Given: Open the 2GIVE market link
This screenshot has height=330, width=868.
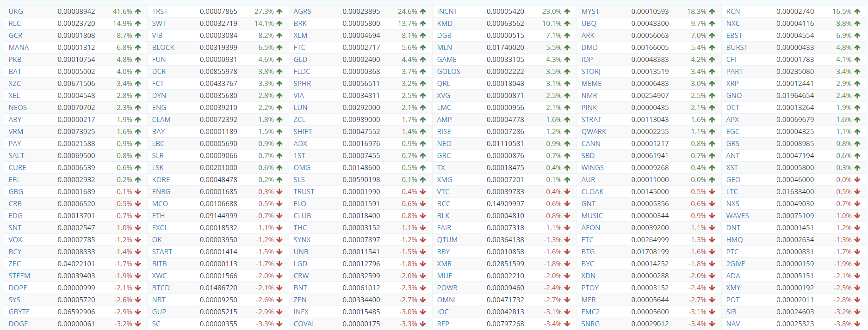Looking at the screenshot, I should pyautogui.click(x=736, y=264).
